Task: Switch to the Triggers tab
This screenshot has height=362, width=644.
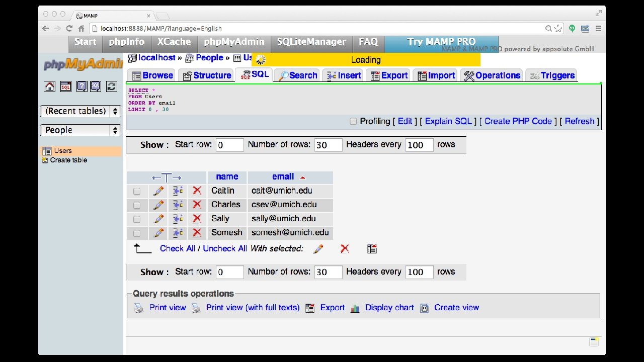Action: point(552,75)
